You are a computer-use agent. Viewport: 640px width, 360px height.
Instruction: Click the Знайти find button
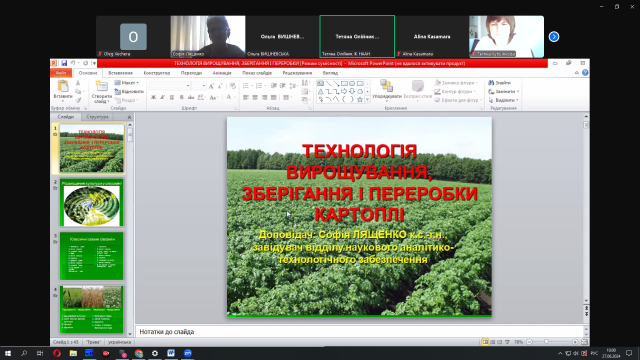click(x=500, y=83)
